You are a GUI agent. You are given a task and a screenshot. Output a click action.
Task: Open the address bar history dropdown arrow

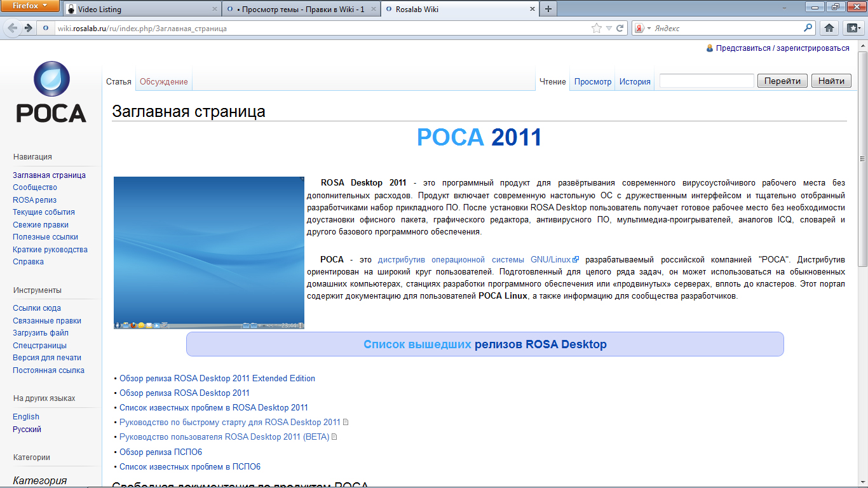point(609,29)
